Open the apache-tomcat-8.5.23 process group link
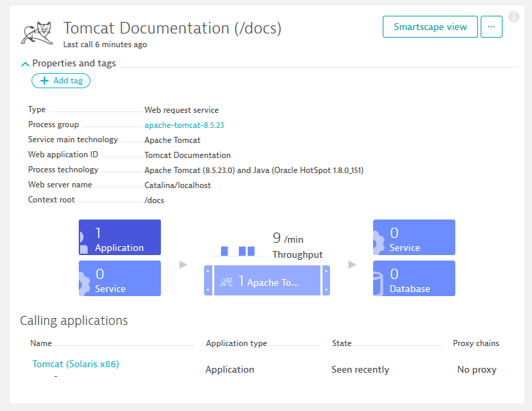532x411 pixels. pyautogui.click(x=184, y=125)
